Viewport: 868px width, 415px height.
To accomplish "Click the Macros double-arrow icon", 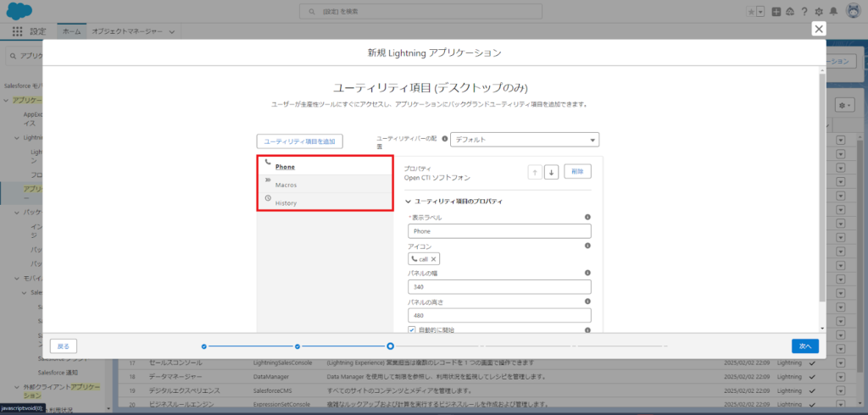I will (x=268, y=180).
